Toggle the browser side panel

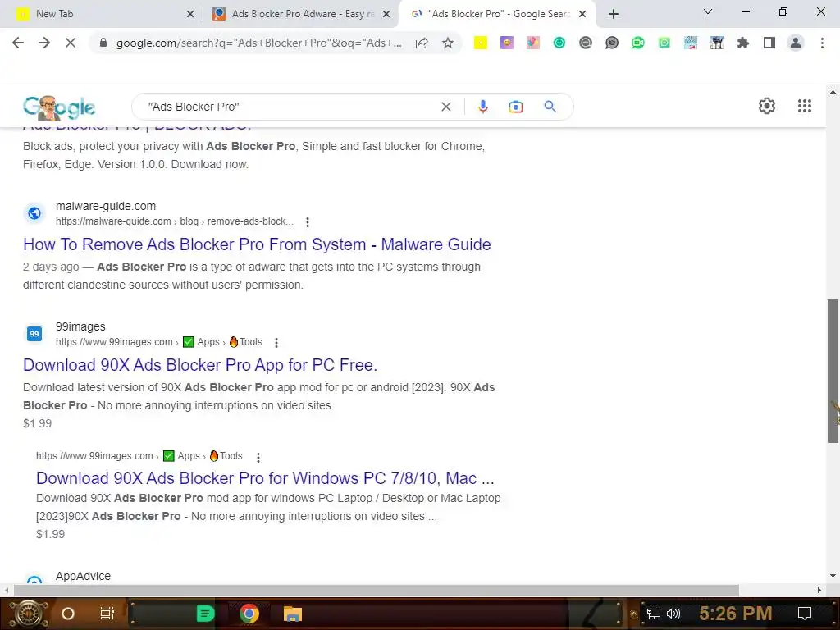click(x=769, y=43)
